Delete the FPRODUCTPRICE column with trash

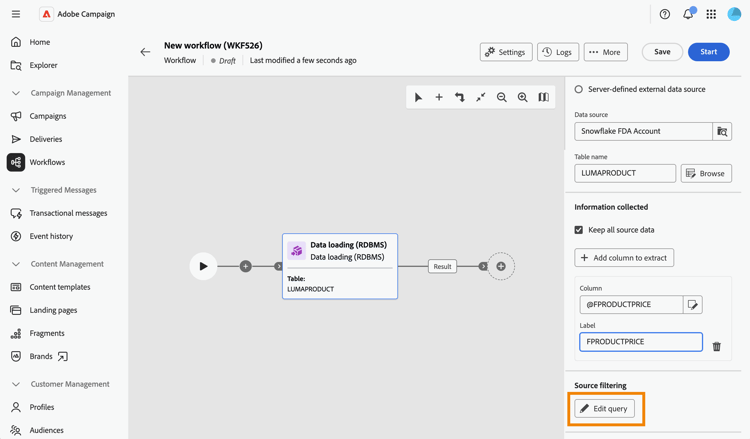coord(717,346)
